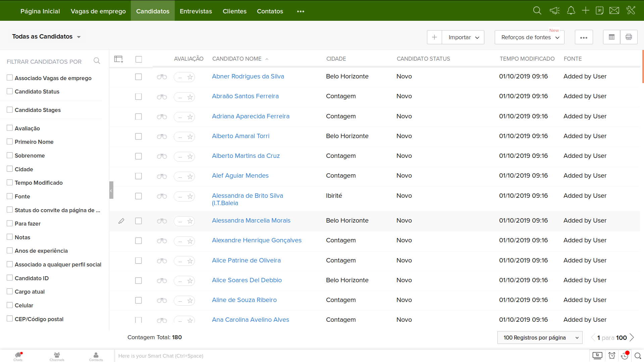
Task: Switch to the Vagas de emprego tab
Action: coord(98,11)
